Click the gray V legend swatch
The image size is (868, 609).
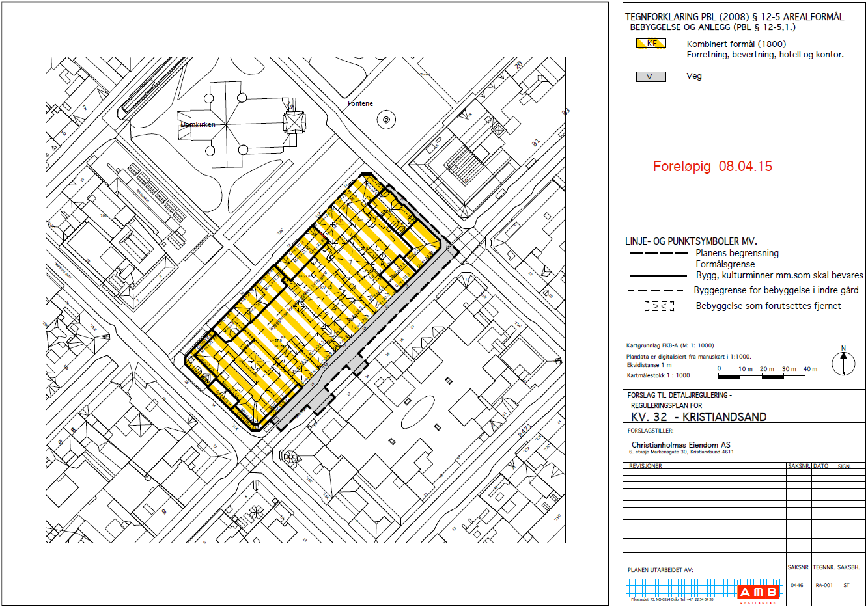(x=651, y=77)
